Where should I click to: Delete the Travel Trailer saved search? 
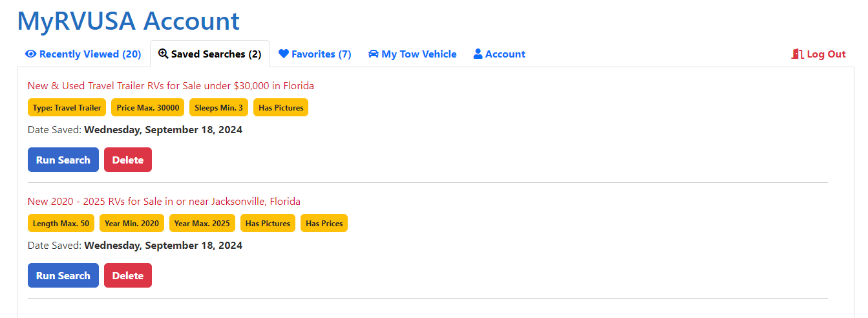pyautogui.click(x=128, y=160)
